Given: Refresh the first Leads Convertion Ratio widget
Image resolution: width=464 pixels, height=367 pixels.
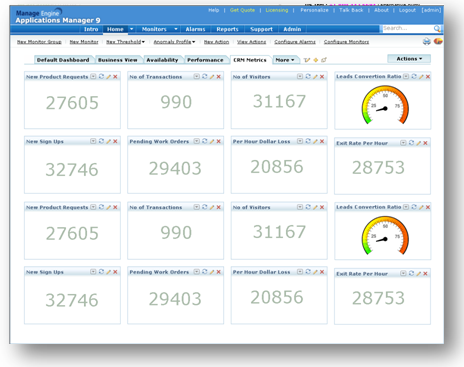Looking at the screenshot, I should (414, 76).
